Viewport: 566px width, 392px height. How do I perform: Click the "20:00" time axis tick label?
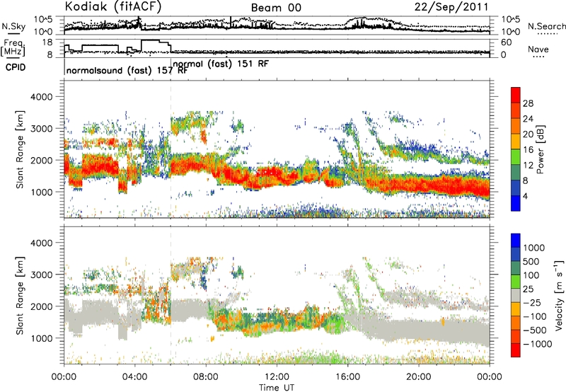pos(419,377)
